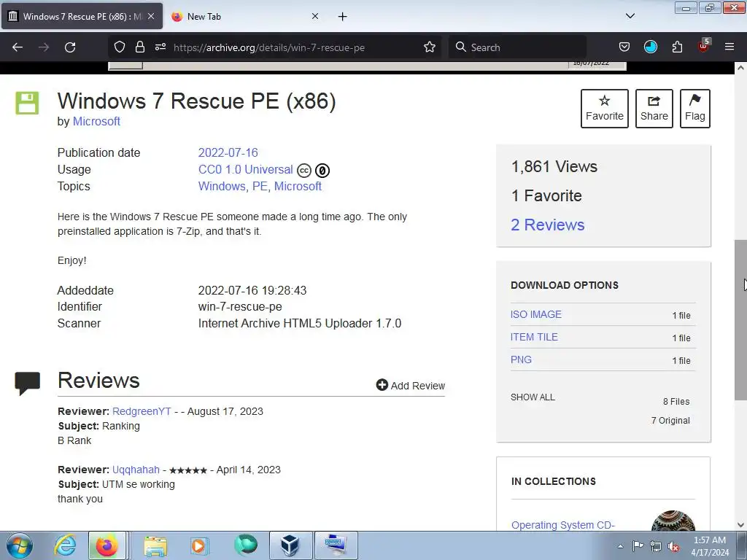
Task: Save page to Pocket icon
Action: 624,47
